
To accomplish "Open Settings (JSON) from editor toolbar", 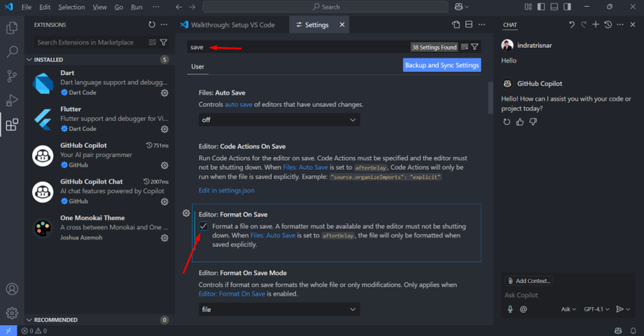I will [456, 25].
